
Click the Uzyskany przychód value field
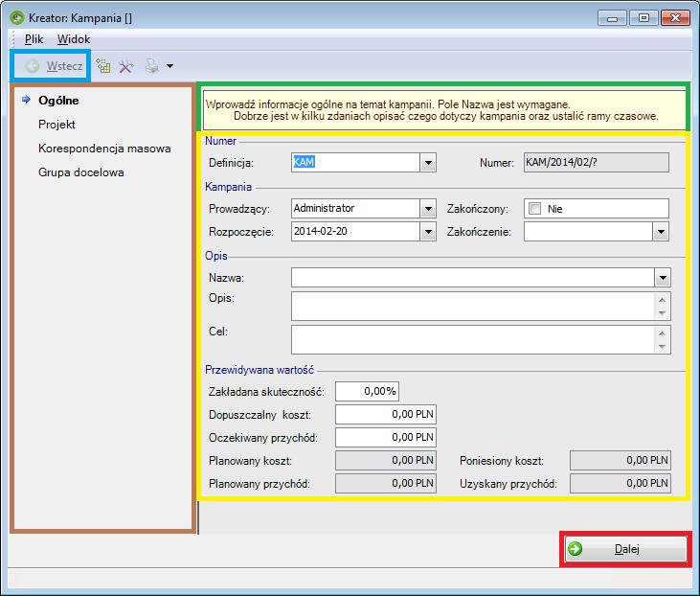[621, 484]
